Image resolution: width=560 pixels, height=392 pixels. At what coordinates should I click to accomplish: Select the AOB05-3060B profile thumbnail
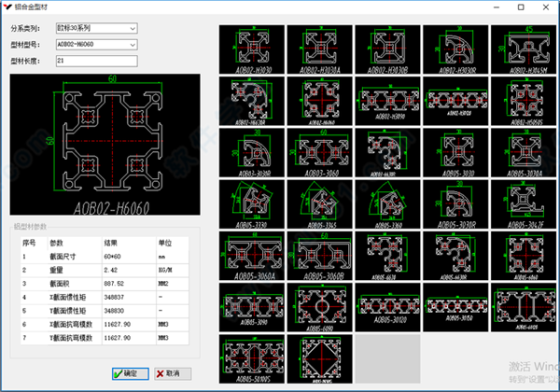(x=319, y=256)
